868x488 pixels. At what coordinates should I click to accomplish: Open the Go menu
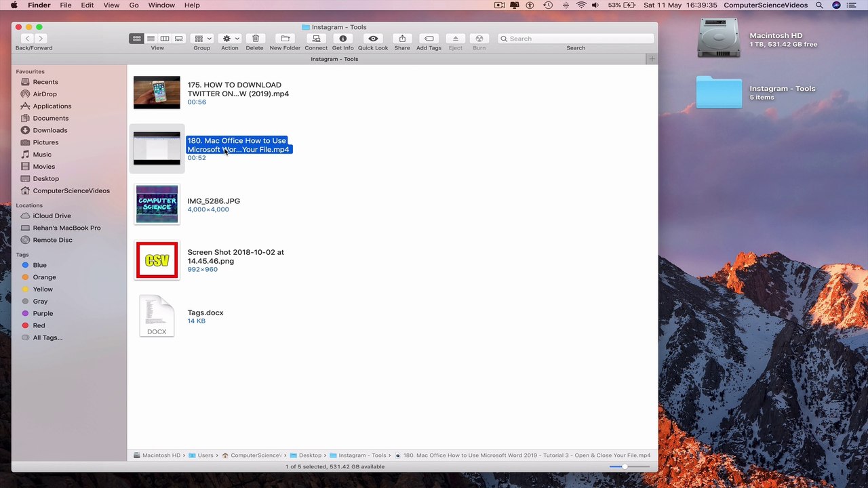point(134,5)
